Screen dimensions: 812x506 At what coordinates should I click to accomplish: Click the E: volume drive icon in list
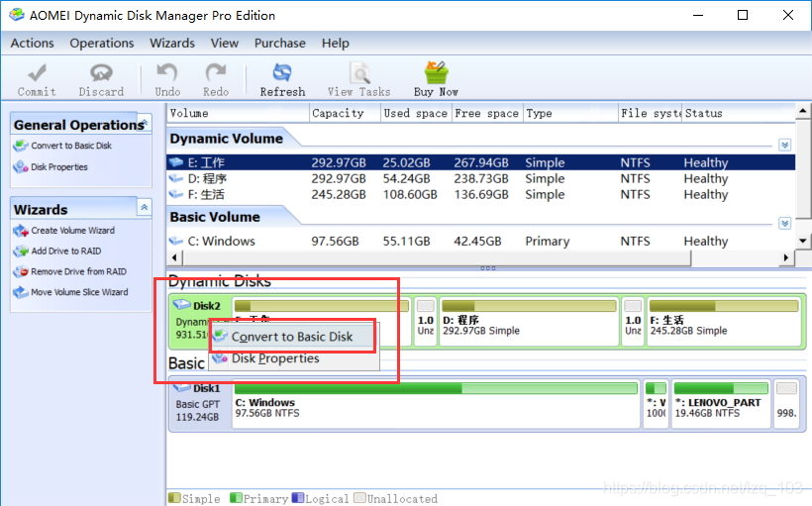click(x=176, y=162)
